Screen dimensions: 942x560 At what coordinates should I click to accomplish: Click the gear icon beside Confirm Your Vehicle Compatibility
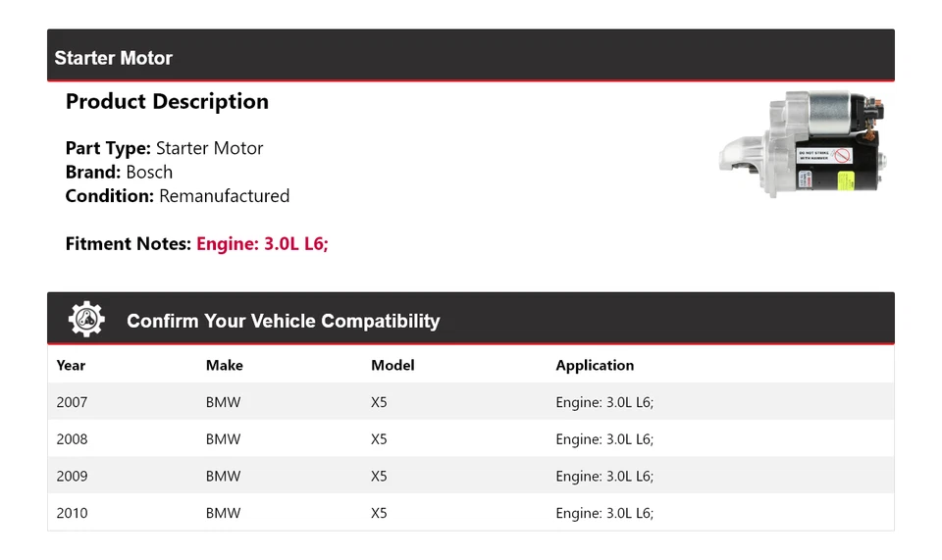point(86,320)
